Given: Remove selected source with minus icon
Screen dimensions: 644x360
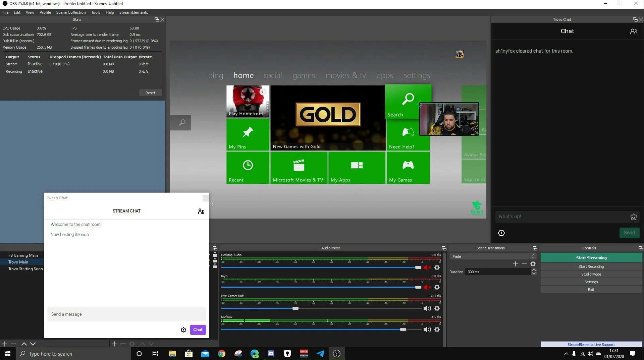Looking at the screenshot, I should (x=123, y=344).
